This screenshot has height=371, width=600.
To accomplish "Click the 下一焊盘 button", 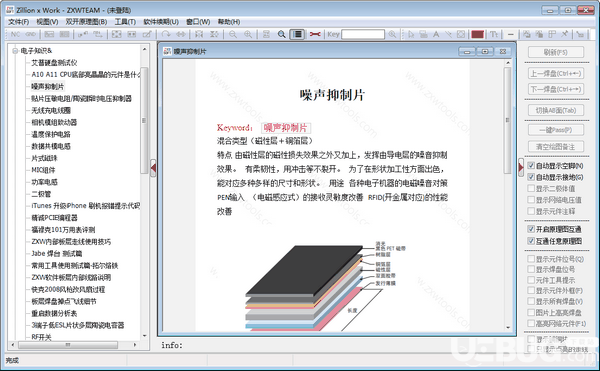I will click(556, 89).
